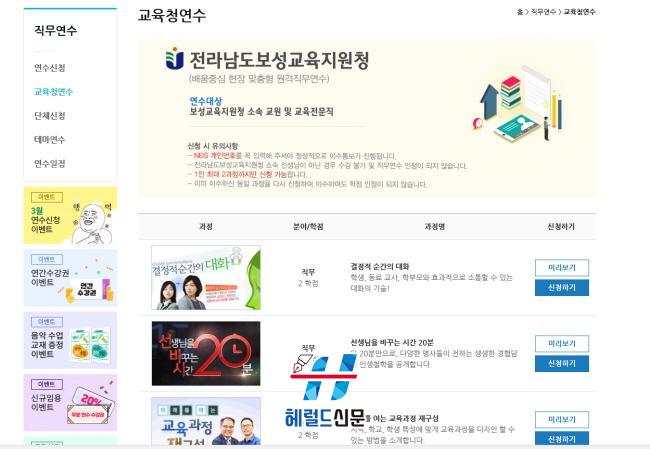Apply for 선생님을 바꾸는 시간 20분 course
The image size is (650, 449).
coord(562,363)
